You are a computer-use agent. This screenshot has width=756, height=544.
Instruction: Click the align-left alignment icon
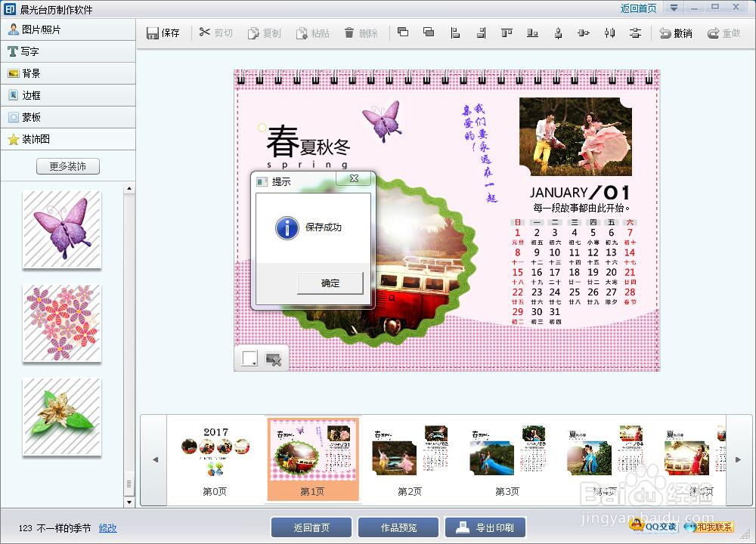coord(454,32)
